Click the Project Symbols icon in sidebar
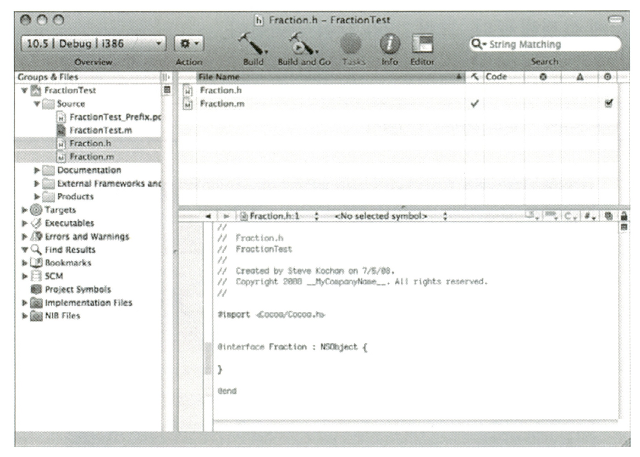The width and height of the screenshot is (640, 457). (35, 288)
